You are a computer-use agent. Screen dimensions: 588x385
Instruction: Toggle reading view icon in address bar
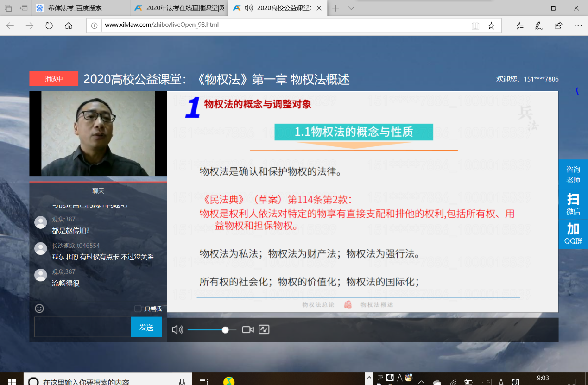point(475,25)
